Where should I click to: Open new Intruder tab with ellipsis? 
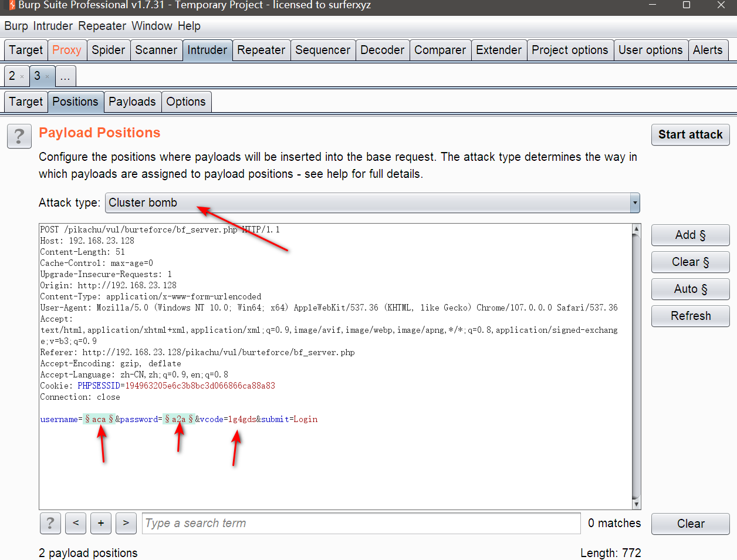(65, 76)
